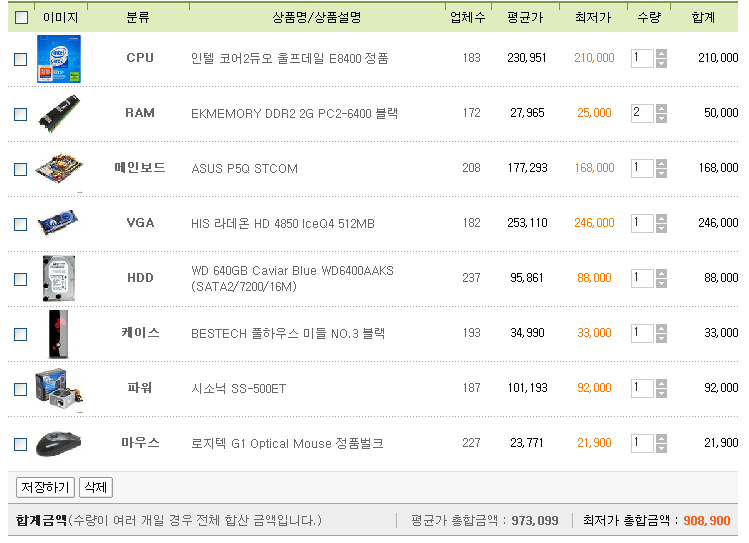Increase the VGA quantity with the up arrow

pyautogui.click(x=661, y=219)
